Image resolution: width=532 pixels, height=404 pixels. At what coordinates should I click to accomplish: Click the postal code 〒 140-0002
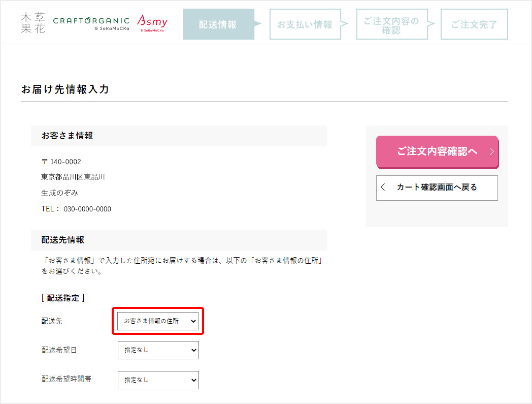click(x=61, y=162)
